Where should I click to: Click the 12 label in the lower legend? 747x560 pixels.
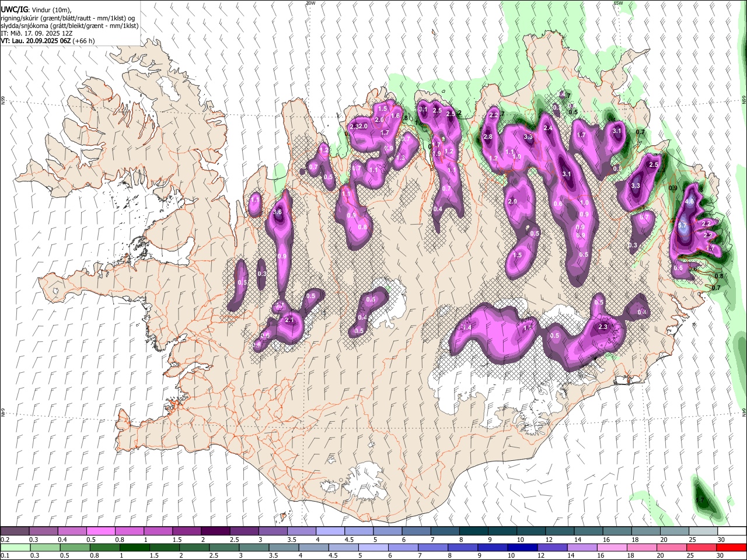click(x=540, y=555)
